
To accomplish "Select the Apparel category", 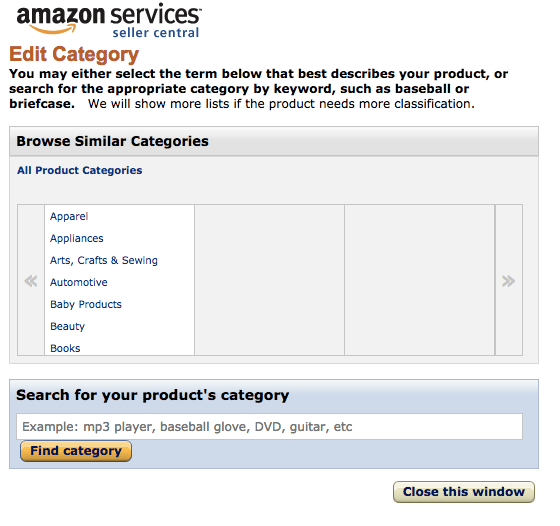I will [69, 216].
